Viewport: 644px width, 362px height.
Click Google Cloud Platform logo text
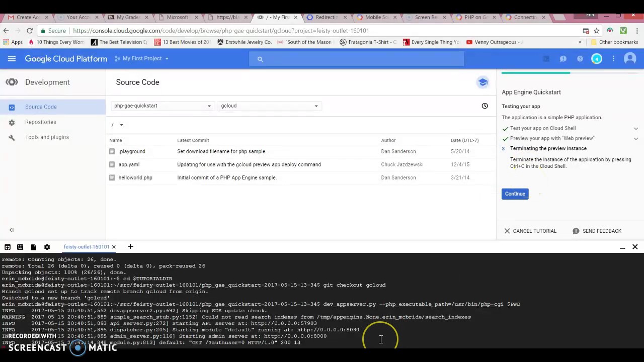coord(66,59)
